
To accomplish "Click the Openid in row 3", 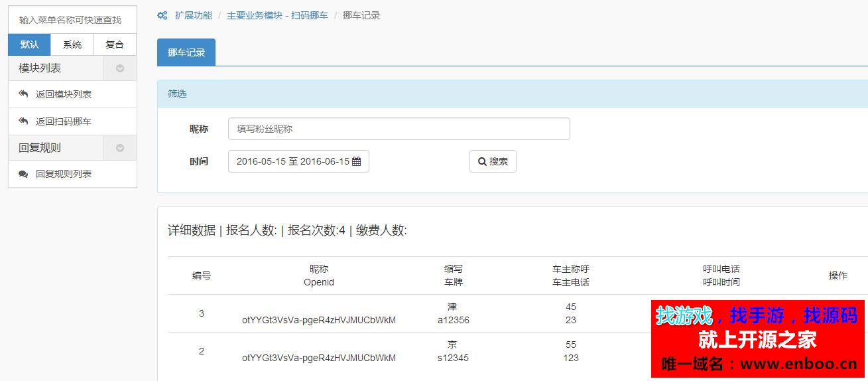I will tap(319, 320).
